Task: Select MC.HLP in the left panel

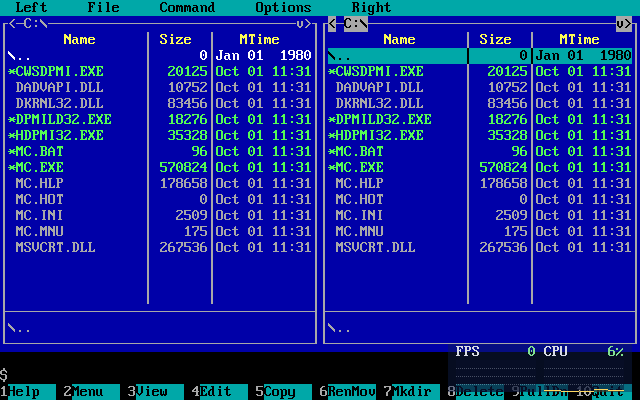Action: pyautogui.click(x=160, y=183)
